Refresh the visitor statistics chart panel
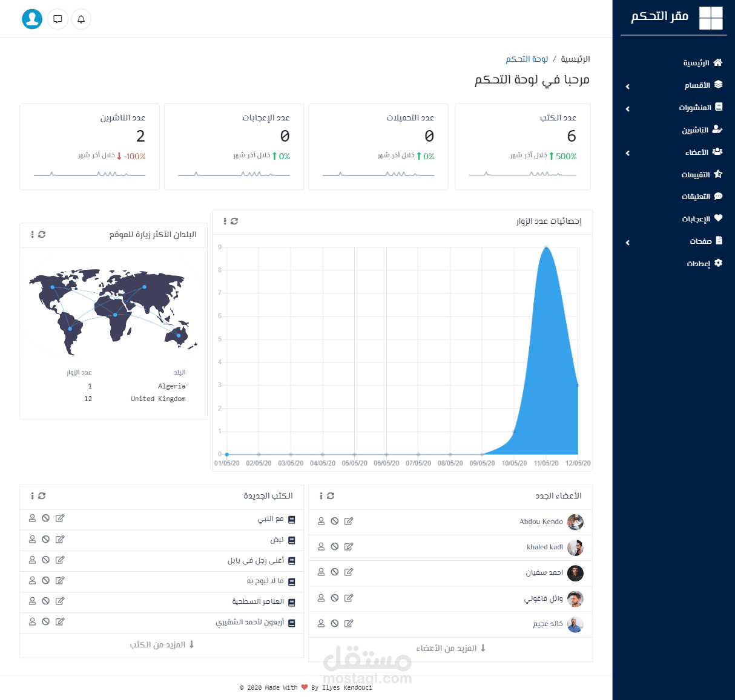This screenshot has width=735, height=700. [x=234, y=221]
